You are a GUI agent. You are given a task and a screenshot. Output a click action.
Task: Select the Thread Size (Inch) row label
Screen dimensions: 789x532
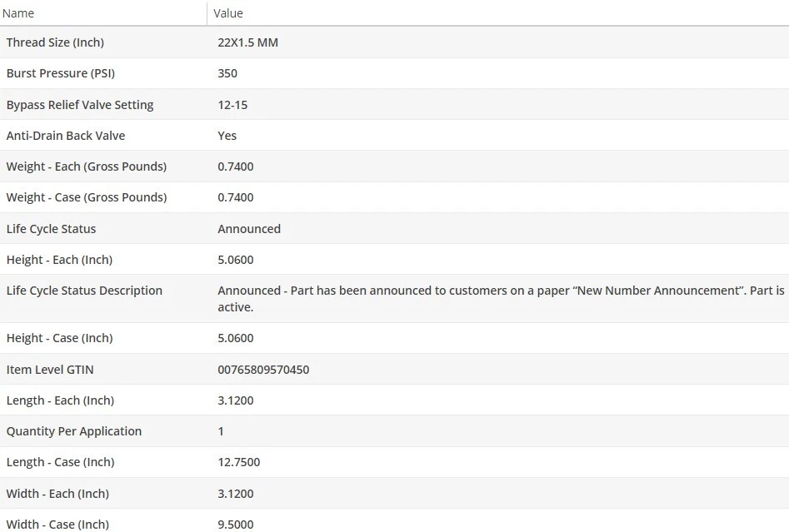pos(55,42)
